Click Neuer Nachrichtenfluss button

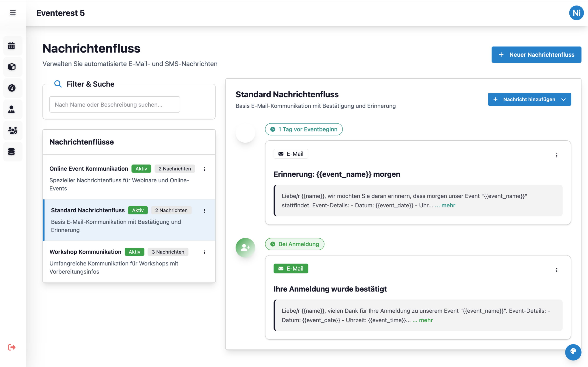click(536, 55)
